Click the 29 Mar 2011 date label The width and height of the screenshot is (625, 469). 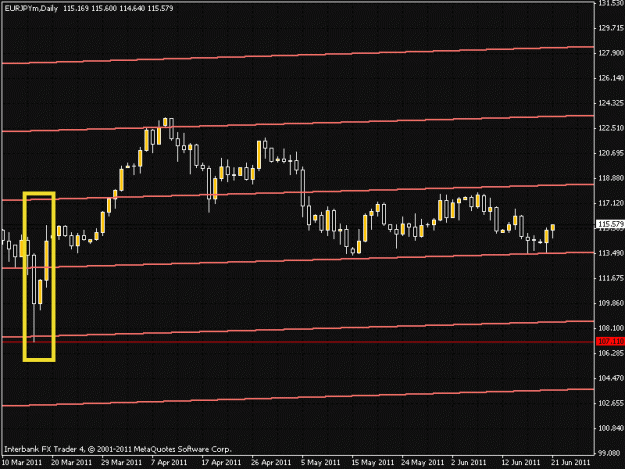[122, 462]
